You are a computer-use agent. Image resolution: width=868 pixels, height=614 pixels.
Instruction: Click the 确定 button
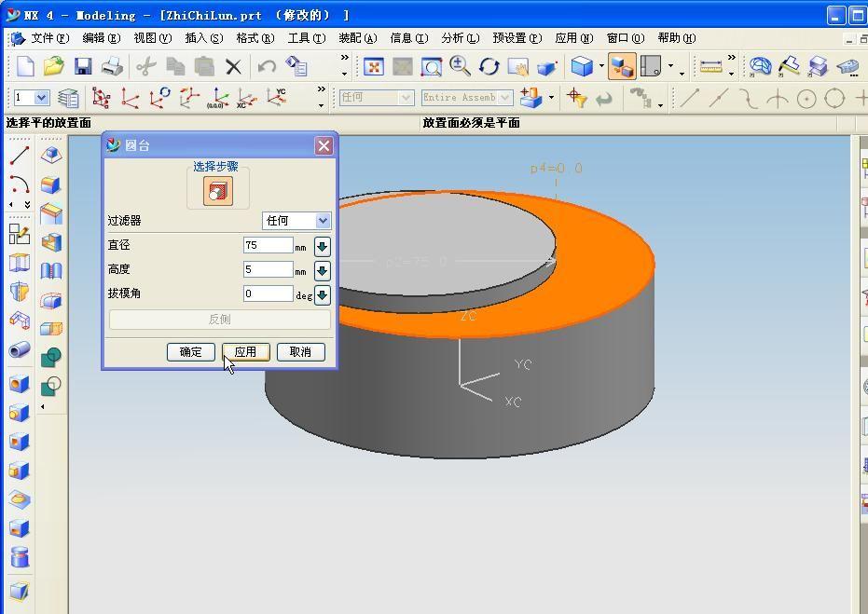191,352
